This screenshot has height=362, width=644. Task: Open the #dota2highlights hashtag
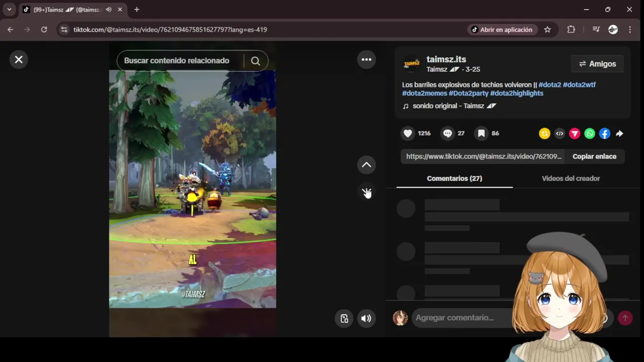[x=517, y=94]
